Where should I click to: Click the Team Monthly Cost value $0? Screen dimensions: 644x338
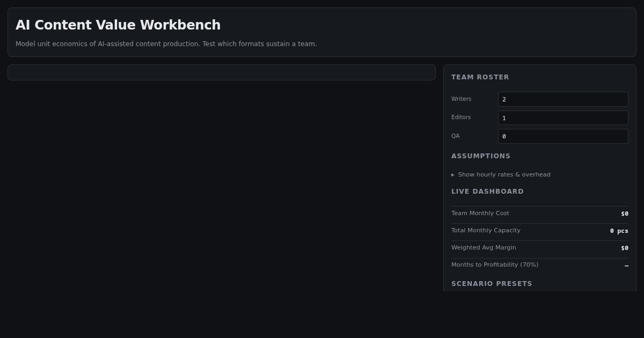coord(625,214)
